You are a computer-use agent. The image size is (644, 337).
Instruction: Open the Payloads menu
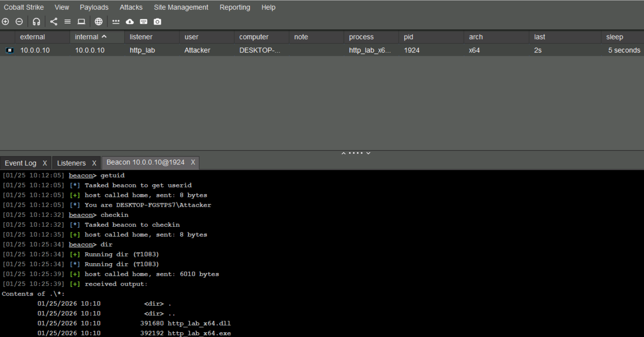point(94,7)
